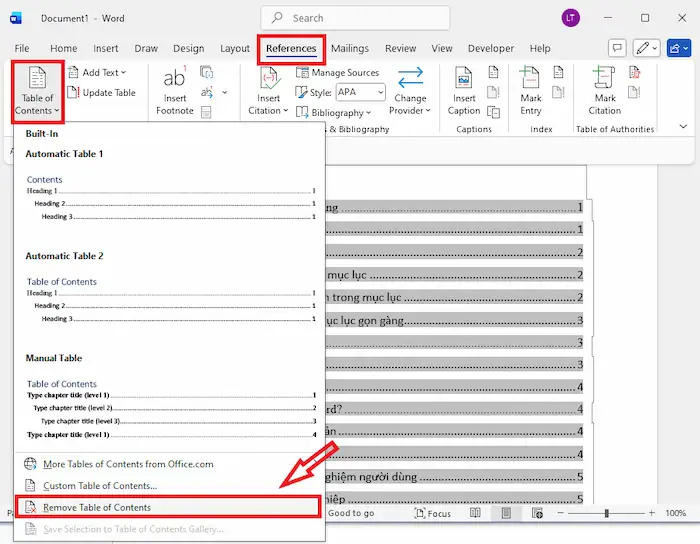700x544 pixels.
Task: Open the Comments pane icon
Action: pos(617,48)
